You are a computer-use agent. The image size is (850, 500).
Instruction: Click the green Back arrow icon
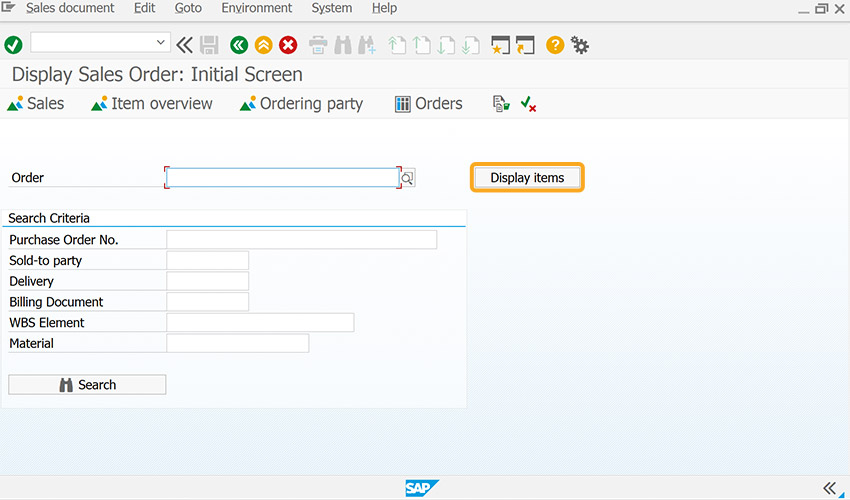coord(239,45)
